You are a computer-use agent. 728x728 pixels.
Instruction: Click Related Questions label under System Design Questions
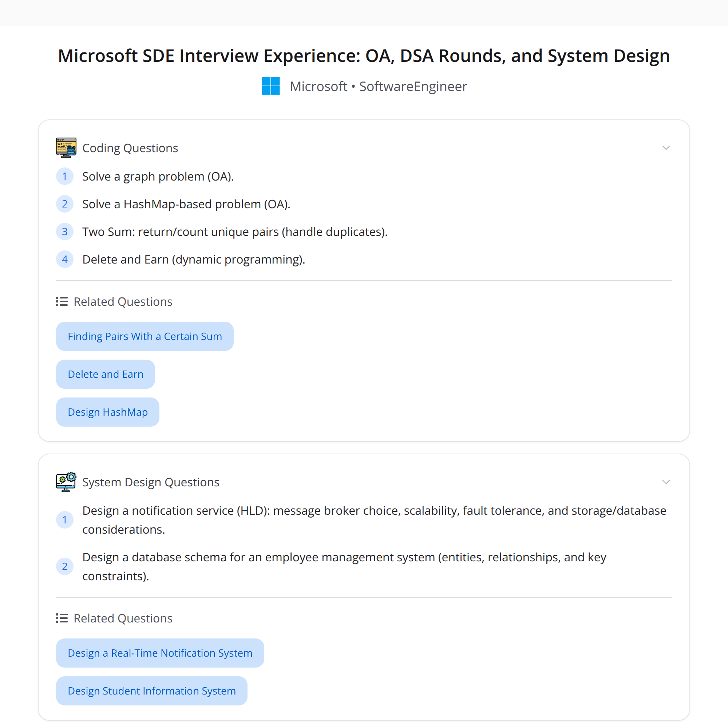point(123,618)
